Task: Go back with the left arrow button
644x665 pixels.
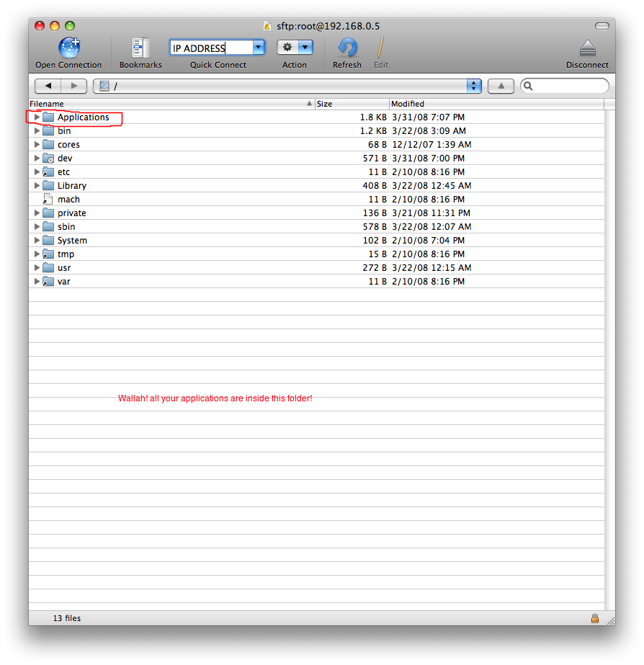Action: pos(48,86)
